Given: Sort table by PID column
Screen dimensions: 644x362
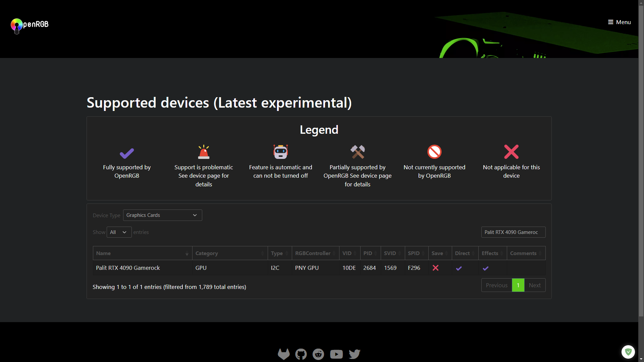Looking at the screenshot, I should pos(370,253).
